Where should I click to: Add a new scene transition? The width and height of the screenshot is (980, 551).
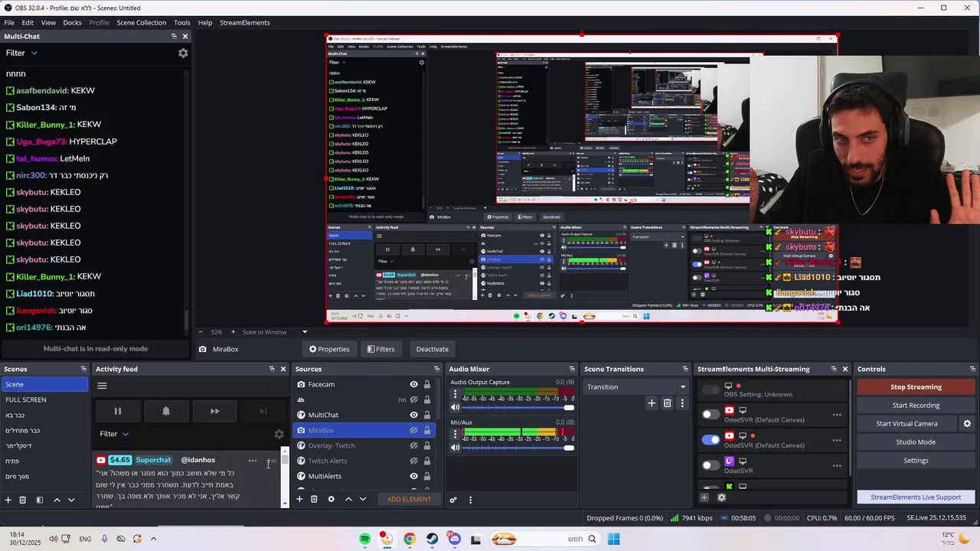point(652,403)
